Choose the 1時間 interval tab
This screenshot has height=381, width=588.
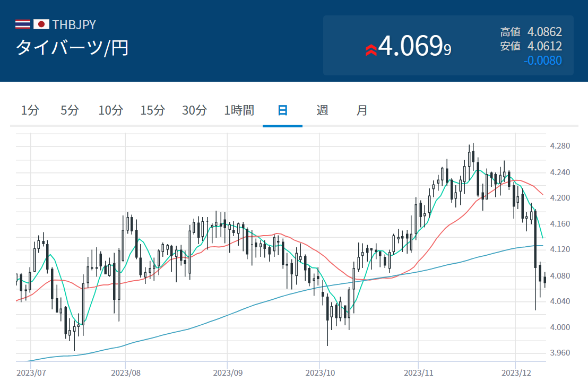click(x=239, y=110)
